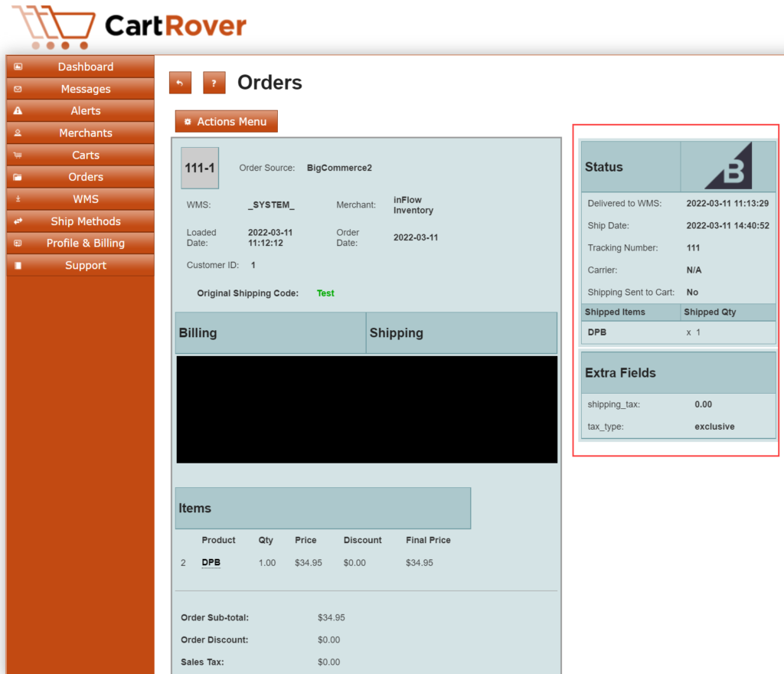Screen dimensions: 784x674
Task: Click the Order Date label
Action: pyautogui.click(x=348, y=237)
